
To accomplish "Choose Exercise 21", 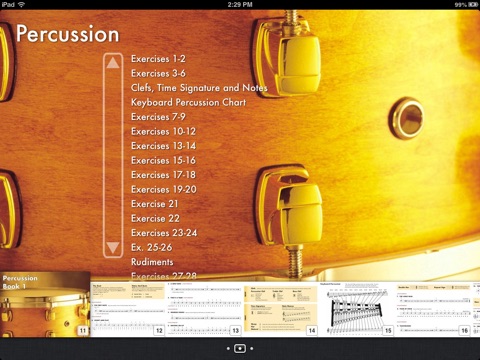I will pos(155,204).
